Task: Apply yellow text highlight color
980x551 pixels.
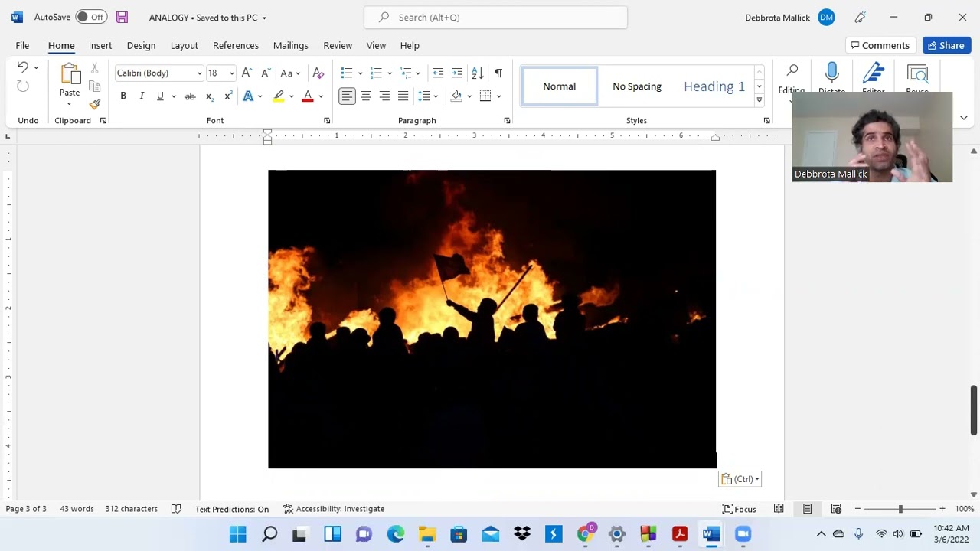Action: point(279,96)
